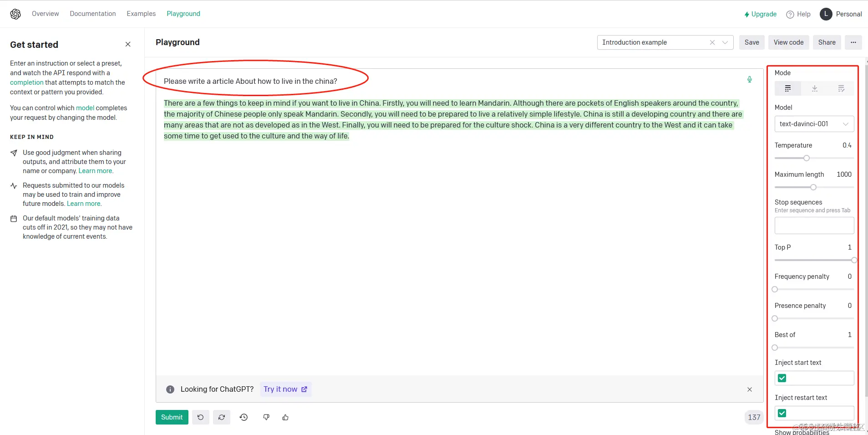This screenshot has width=868, height=435.
Task: Click the View code button
Action: pos(787,42)
